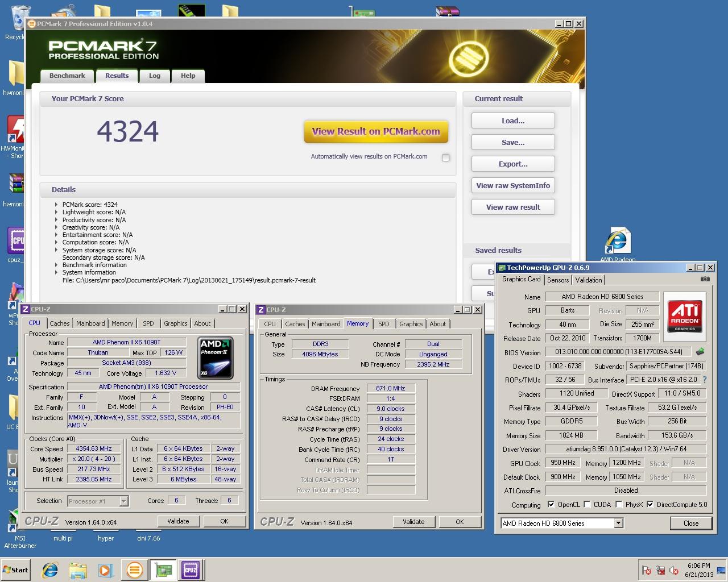Screen dimensions: 728x582
Task: Open Windows Media Player from taskbar
Action: pyautogui.click(x=105, y=569)
